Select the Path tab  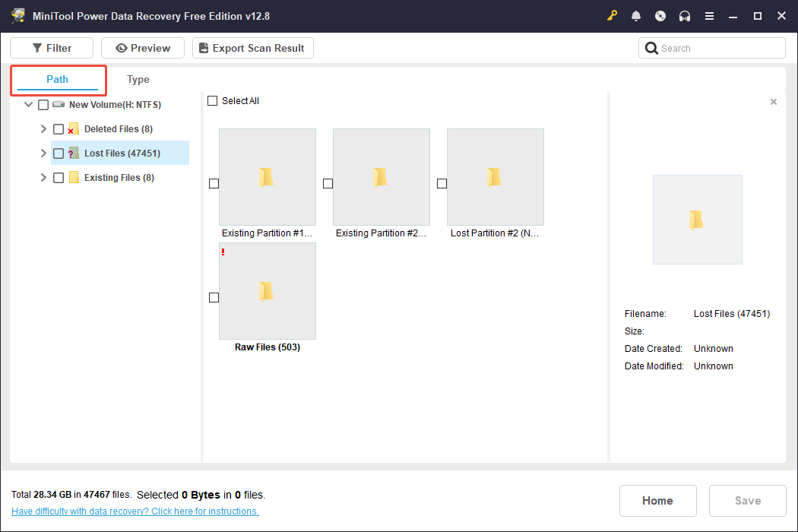pyautogui.click(x=58, y=79)
